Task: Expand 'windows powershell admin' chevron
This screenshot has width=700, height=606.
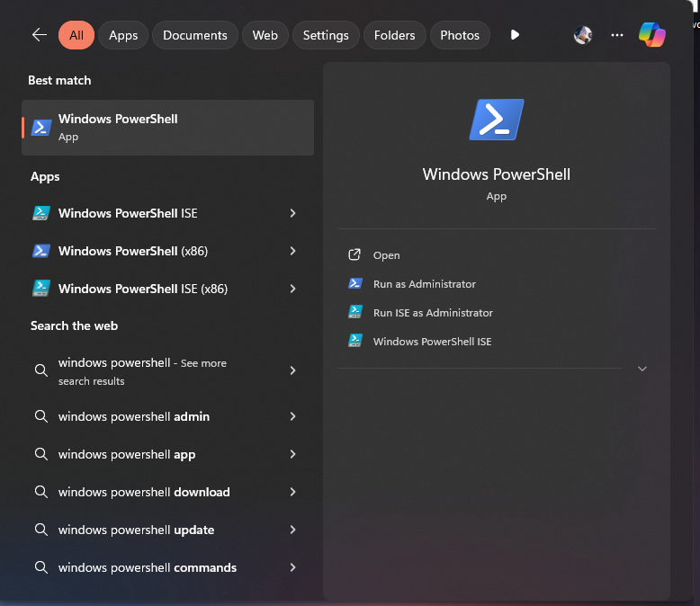Action: pyautogui.click(x=292, y=416)
